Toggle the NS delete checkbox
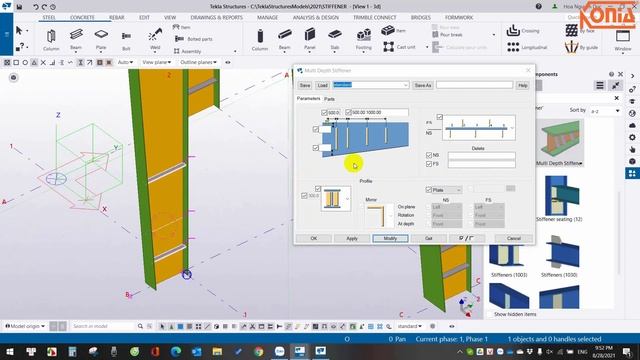This screenshot has width=640, height=360. click(x=429, y=155)
